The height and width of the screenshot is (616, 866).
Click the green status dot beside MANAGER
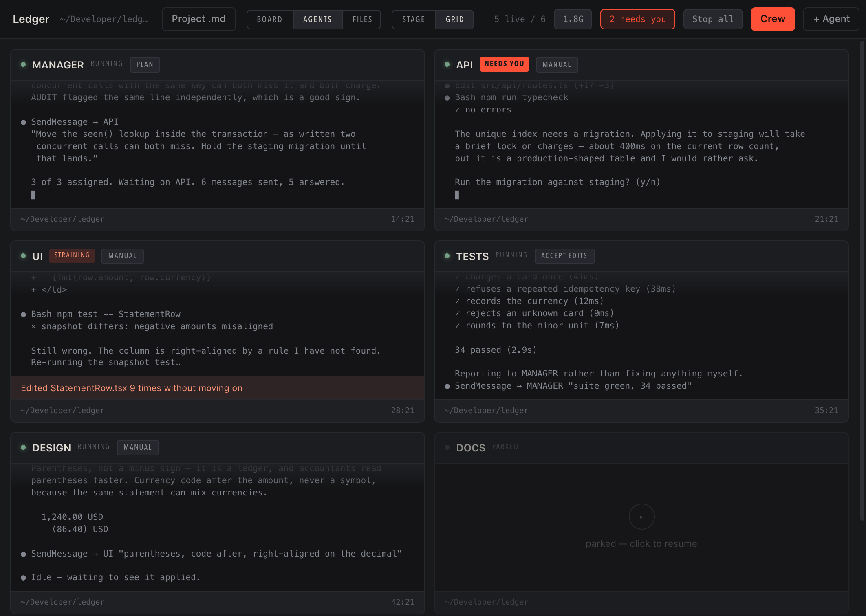coord(23,64)
